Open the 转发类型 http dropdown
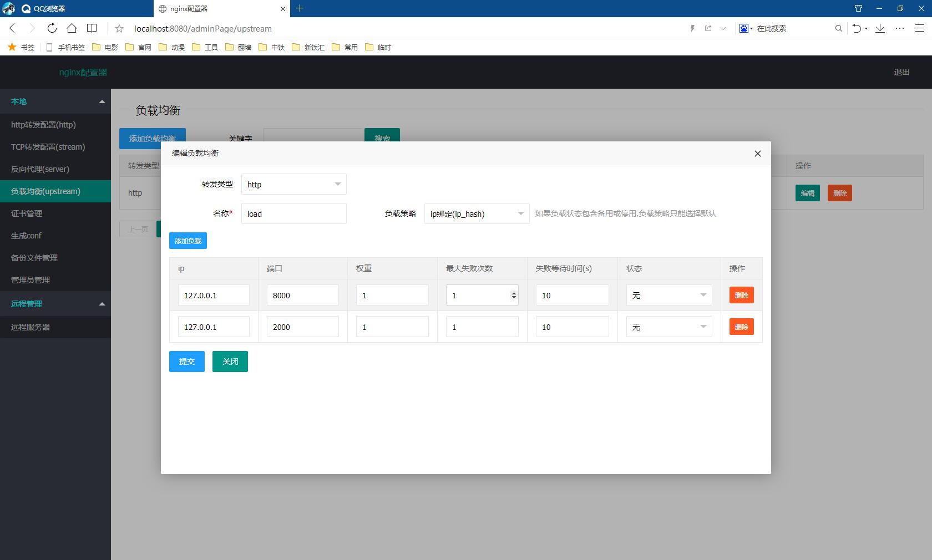The width and height of the screenshot is (932, 560). point(294,184)
